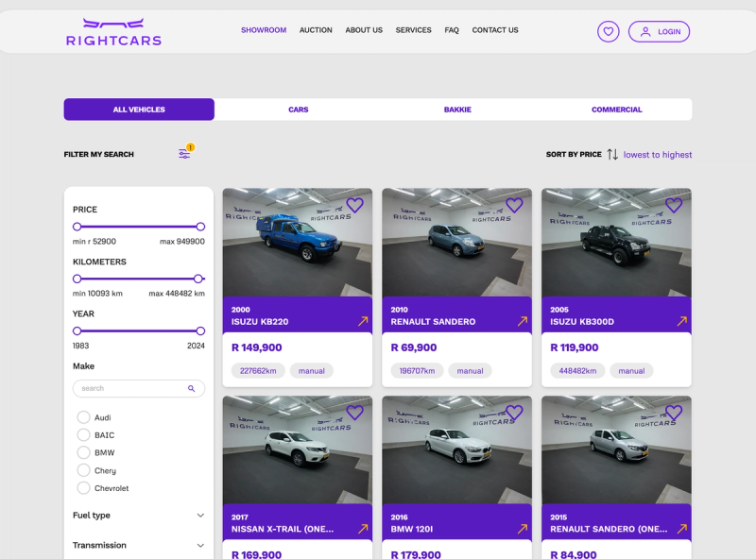
Task: Click the year slider minimum handle
Action: click(77, 330)
